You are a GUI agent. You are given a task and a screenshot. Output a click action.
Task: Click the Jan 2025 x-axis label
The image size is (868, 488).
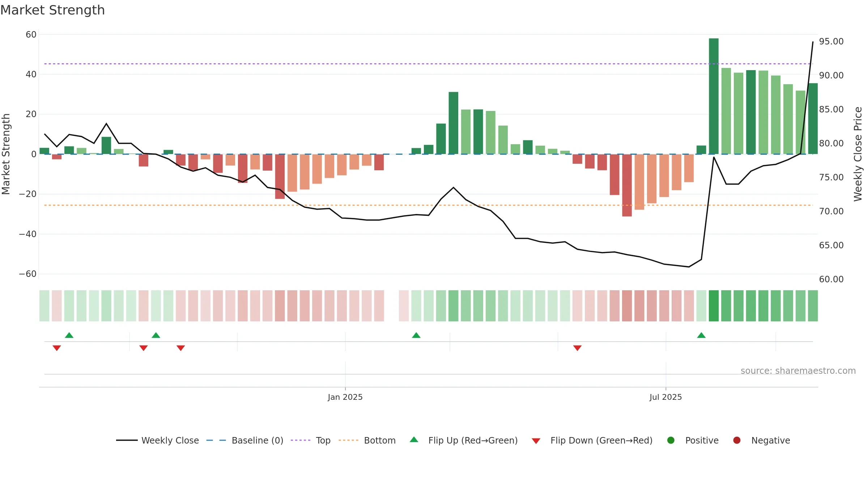pyautogui.click(x=345, y=397)
